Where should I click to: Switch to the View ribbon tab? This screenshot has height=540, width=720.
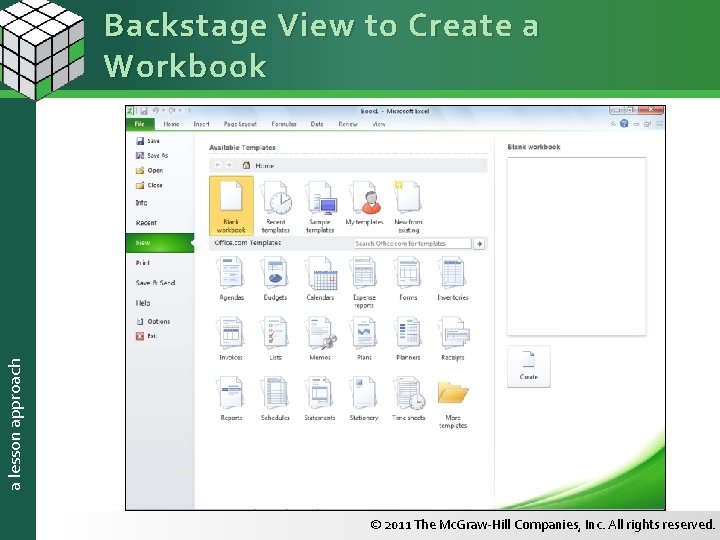point(379,124)
